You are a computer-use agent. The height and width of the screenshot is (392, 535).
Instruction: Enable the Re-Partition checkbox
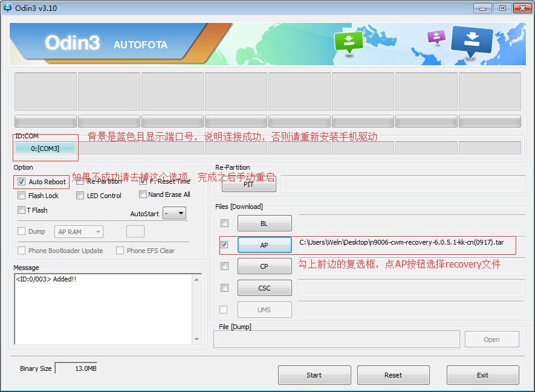click(80, 182)
